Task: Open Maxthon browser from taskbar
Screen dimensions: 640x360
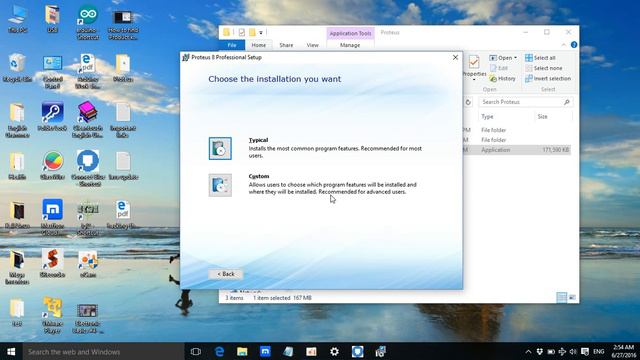Action: coord(265,351)
